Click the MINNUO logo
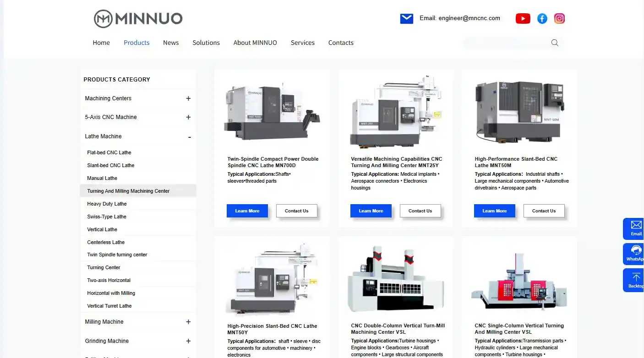 click(x=138, y=19)
